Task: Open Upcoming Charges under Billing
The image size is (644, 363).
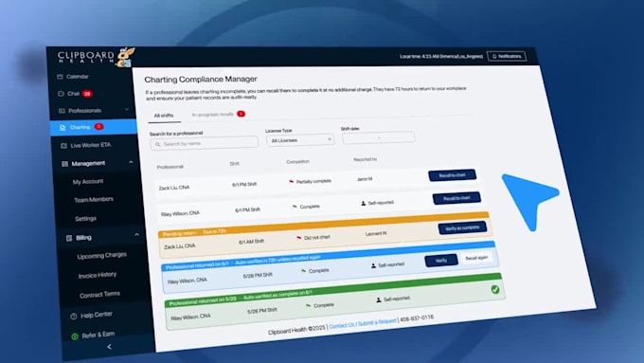Action: 102,256
